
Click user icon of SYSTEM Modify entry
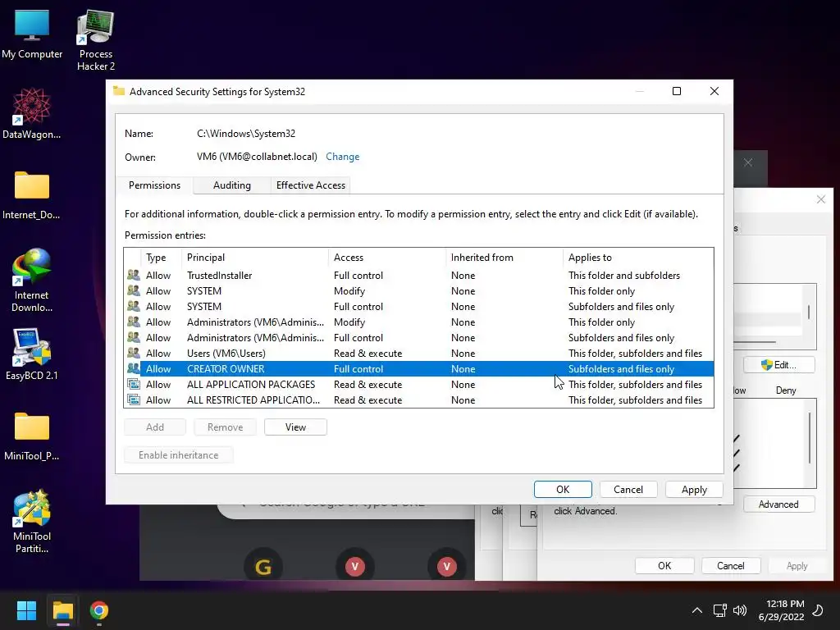(x=134, y=291)
